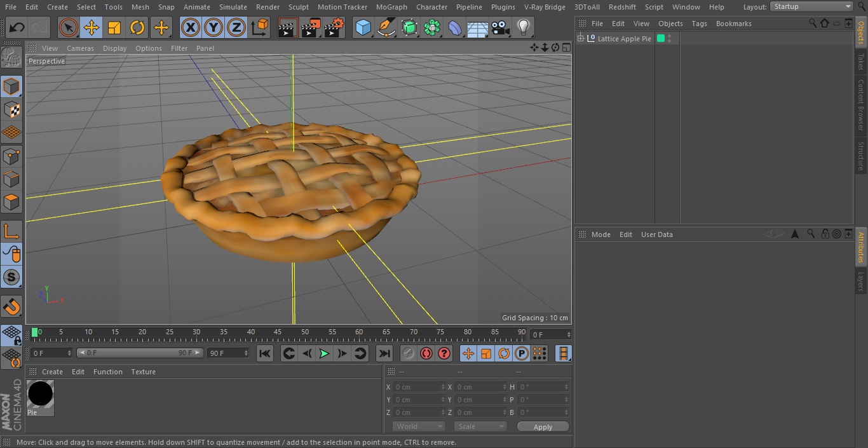Select Edges mode in left toolbar
868x448 pixels.
point(11,179)
